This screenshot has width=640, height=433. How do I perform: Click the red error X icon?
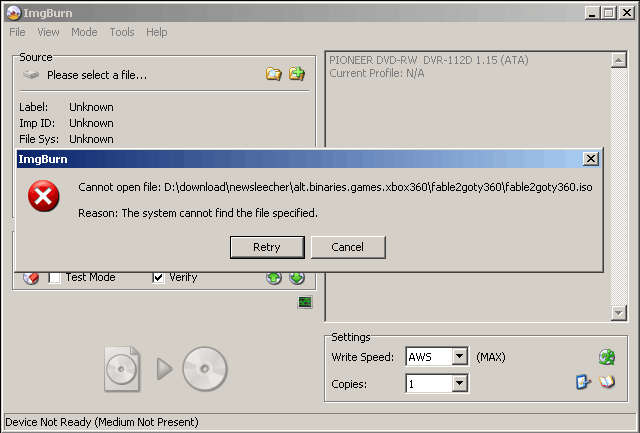click(x=43, y=196)
